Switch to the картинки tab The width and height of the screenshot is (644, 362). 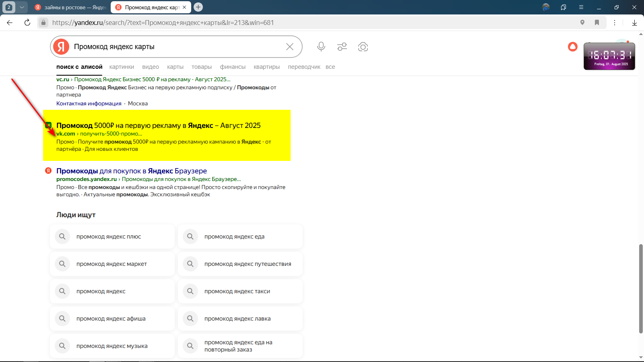pos(122,67)
